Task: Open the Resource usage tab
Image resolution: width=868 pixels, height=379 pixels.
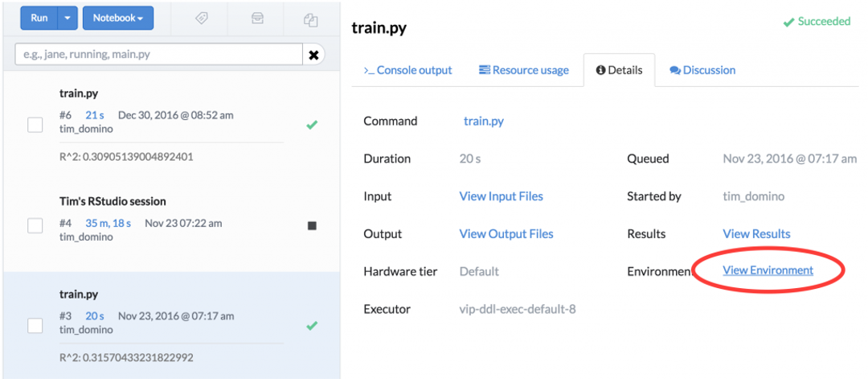Action: click(524, 70)
